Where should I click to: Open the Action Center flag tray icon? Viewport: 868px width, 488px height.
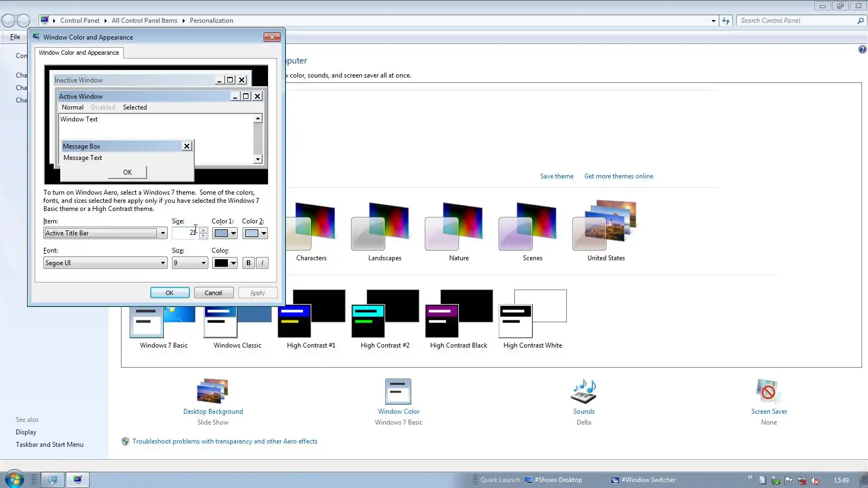pos(789,480)
